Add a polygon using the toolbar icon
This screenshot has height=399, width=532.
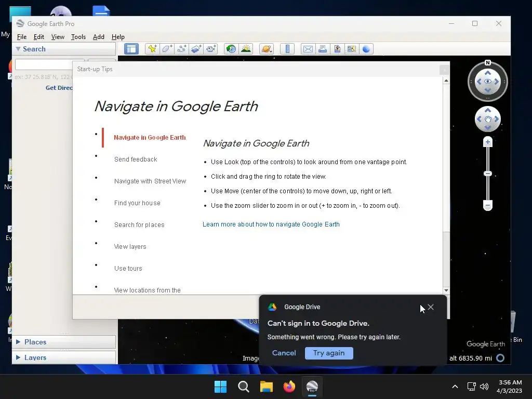coord(167,49)
